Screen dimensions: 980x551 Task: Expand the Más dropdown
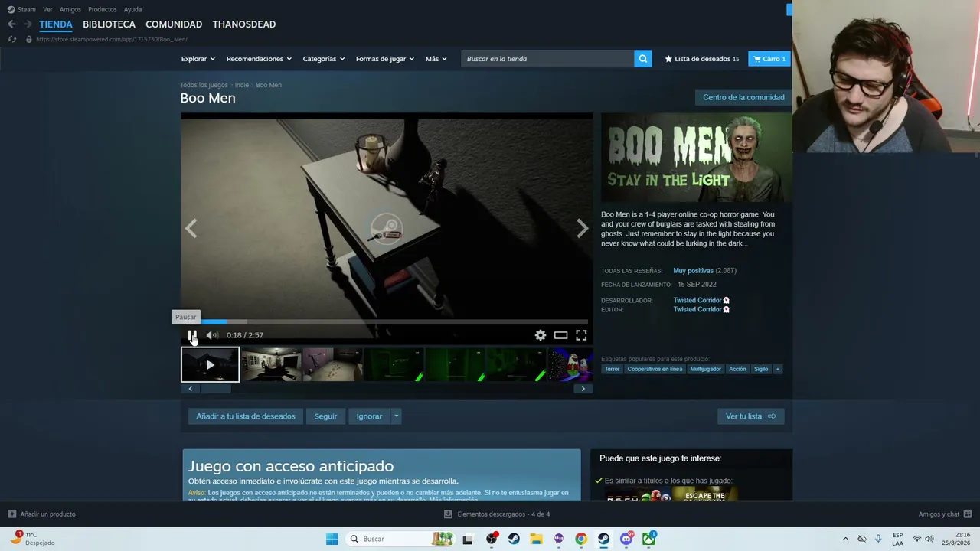(436, 59)
